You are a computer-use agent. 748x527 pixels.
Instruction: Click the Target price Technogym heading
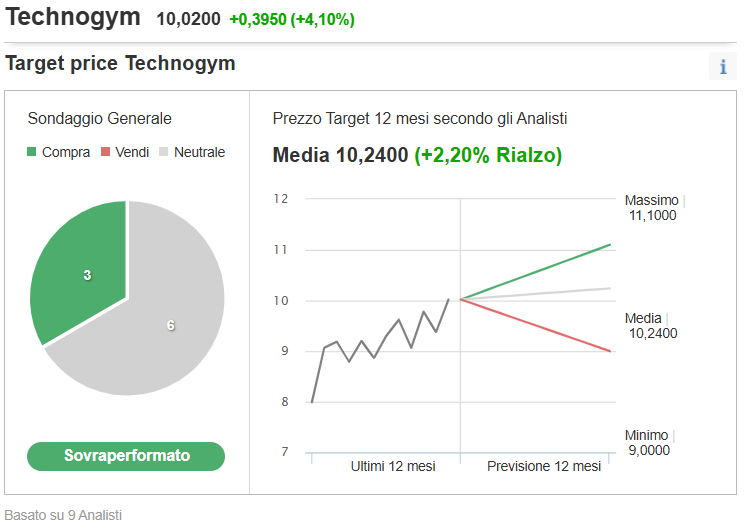click(x=120, y=63)
